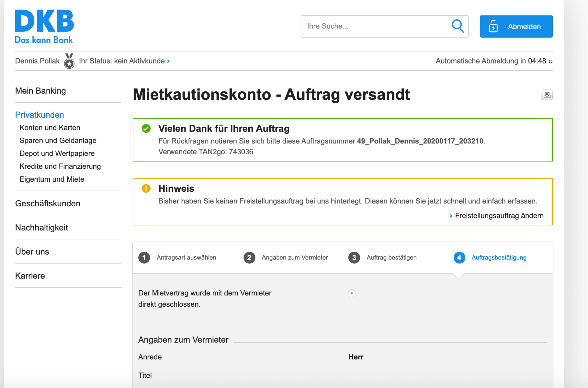Open the Karriere section

[x=30, y=275]
